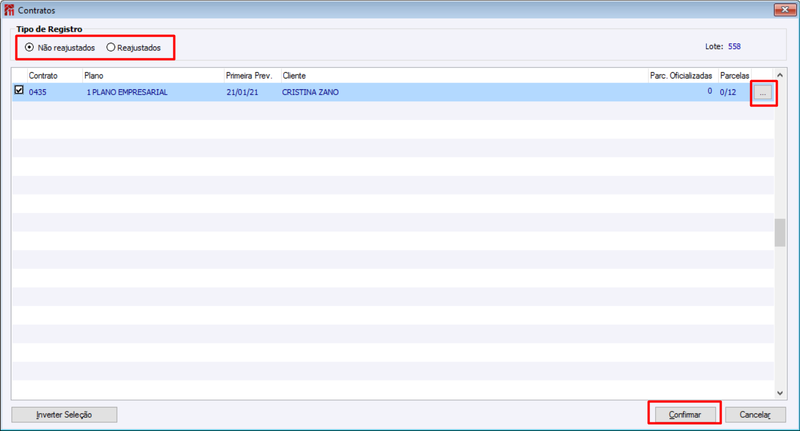800x431 pixels.
Task: Click the Lote number 558
Action: [734, 46]
